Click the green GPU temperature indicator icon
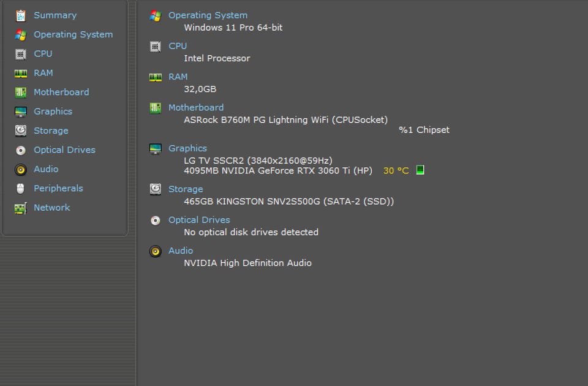The image size is (588, 386). (x=420, y=170)
